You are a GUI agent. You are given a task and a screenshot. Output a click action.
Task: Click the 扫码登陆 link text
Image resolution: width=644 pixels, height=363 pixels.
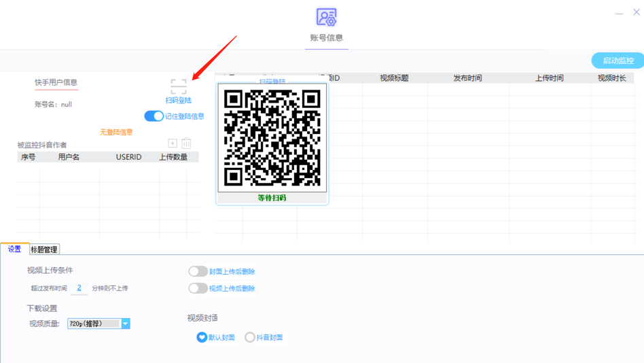178,101
